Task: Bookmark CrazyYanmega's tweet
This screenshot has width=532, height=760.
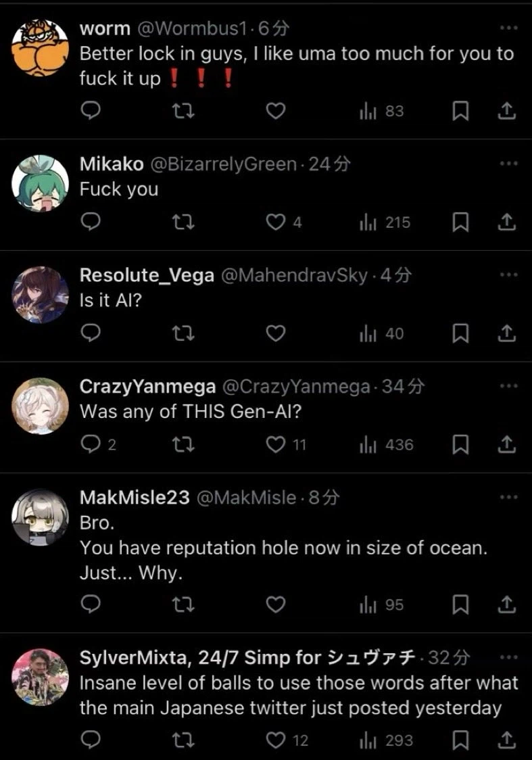Action: pyautogui.click(x=460, y=445)
